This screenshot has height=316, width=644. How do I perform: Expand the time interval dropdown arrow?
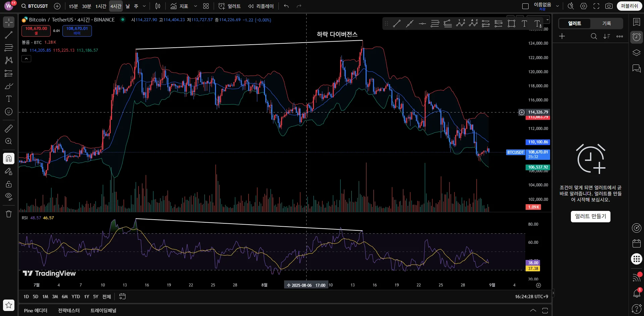144,6
